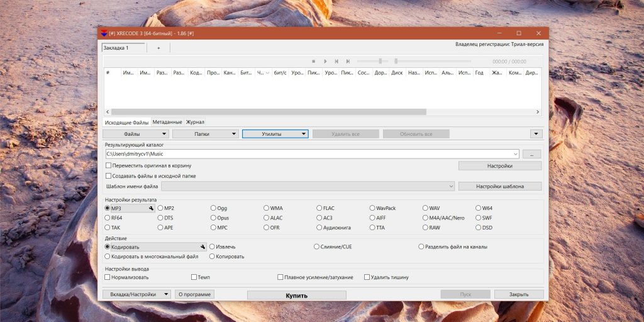Screen dimensions: 644x322
Task: Switch to the Журнал tab
Action: click(x=195, y=122)
